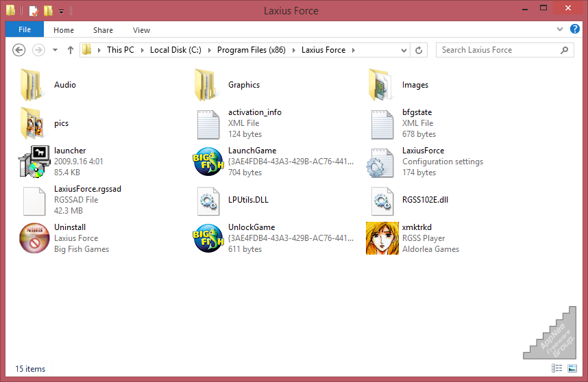Open the Home ribbon tab
Image resolution: width=588 pixels, height=382 pixels.
pos(64,30)
